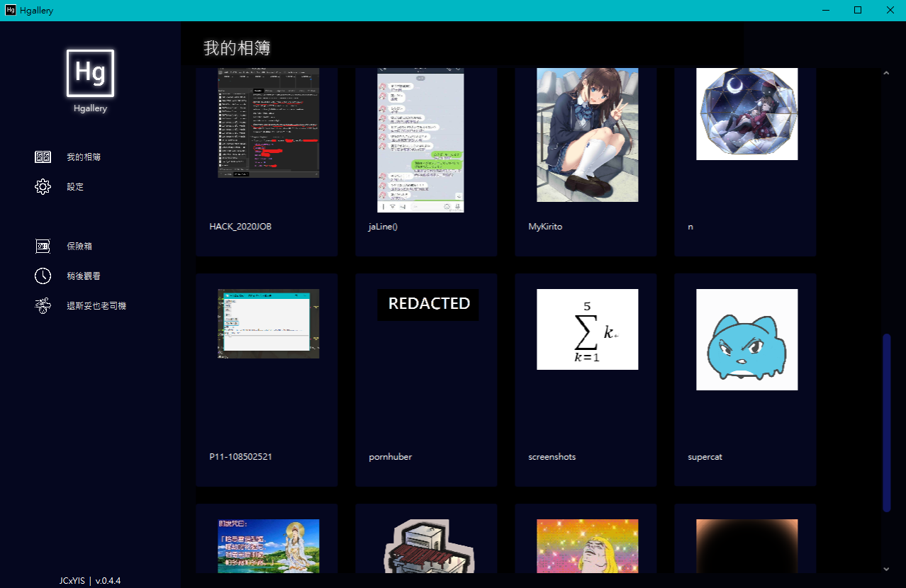
Task: Open 保險箱 menu item
Action: tap(79, 247)
